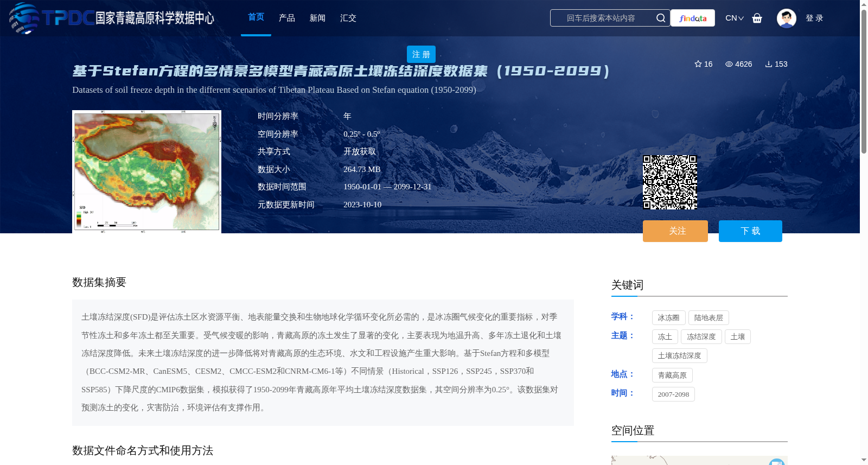Image resolution: width=868 pixels, height=465 pixels.
Task: Click the 数据文件命名方式和使用方法 heading
Action: 143,450
